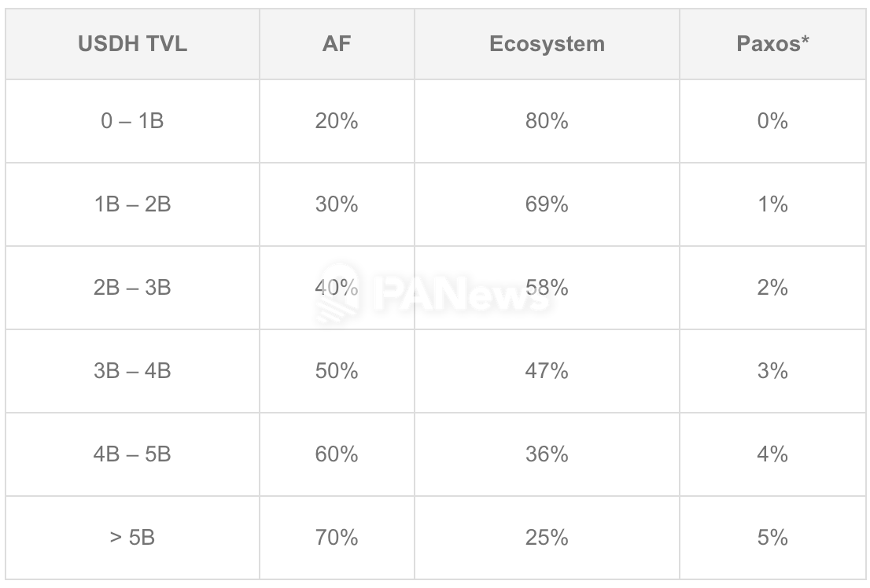The width and height of the screenshot is (870, 588).
Task: Click the 4B – 5B row label
Action: pyautogui.click(x=133, y=454)
